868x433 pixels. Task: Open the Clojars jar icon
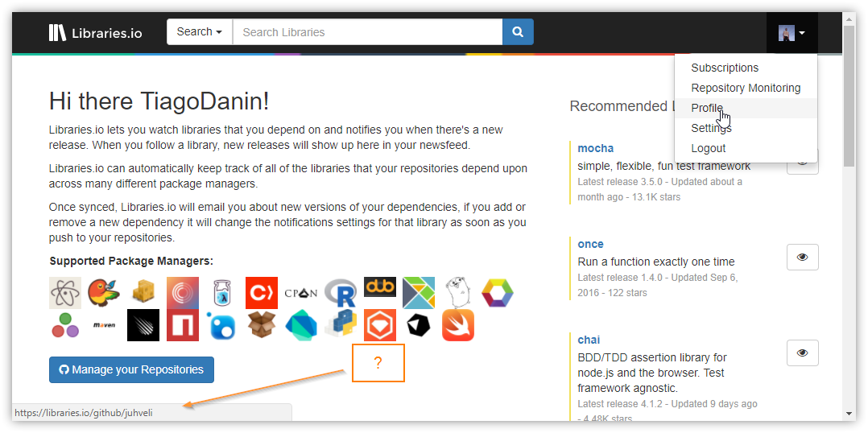coord(222,292)
